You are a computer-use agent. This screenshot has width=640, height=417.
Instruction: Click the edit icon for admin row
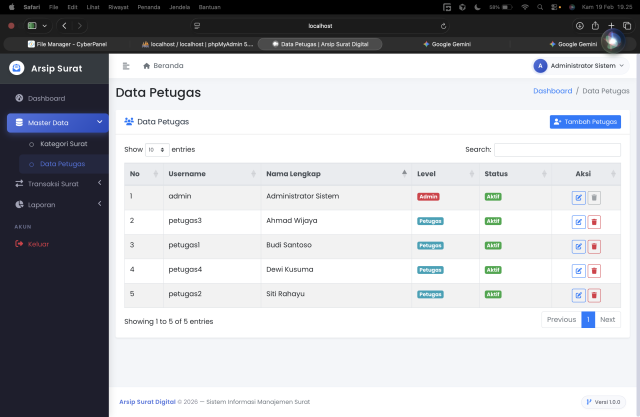click(578, 197)
